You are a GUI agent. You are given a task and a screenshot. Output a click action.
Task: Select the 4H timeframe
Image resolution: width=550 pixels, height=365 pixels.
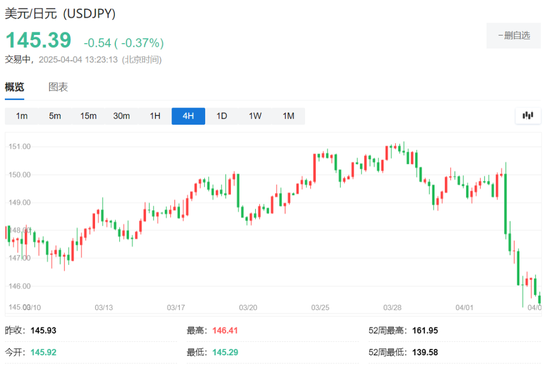[x=188, y=116]
